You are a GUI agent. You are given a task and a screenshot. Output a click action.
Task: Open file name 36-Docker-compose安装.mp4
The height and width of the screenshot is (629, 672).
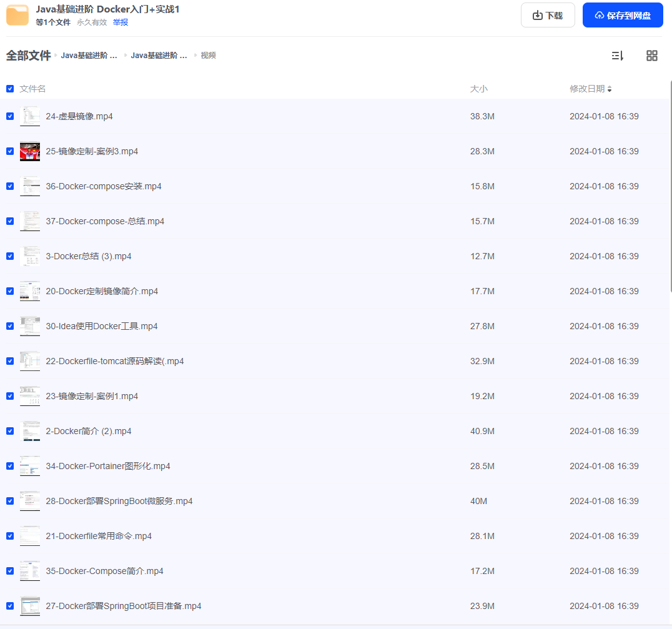(x=104, y=186)
